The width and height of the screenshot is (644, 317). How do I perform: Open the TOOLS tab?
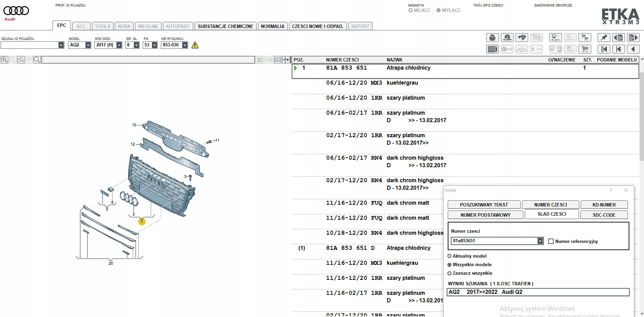click(x=103, y=26)
